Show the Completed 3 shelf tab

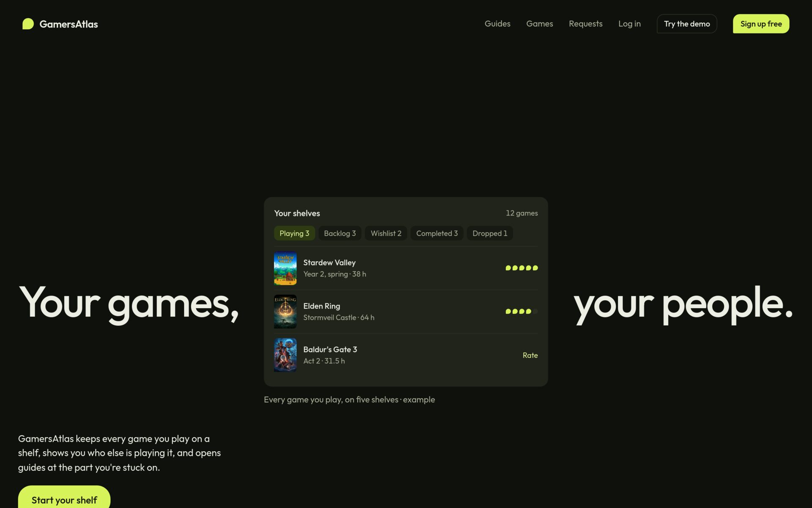437,233
